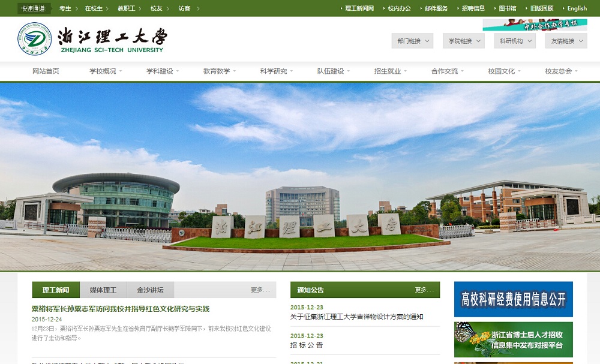
Task: Switch the site to English
Action: 577,8
